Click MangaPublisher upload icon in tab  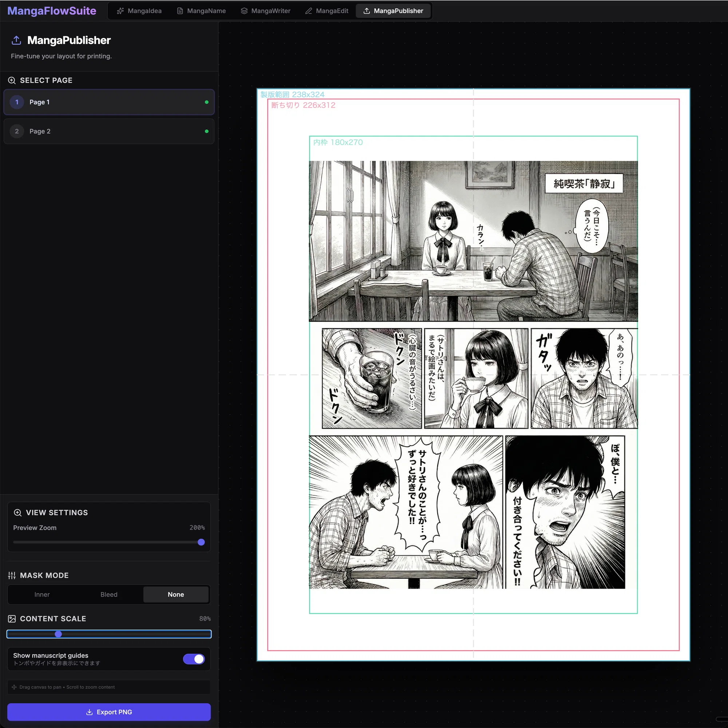(367, 11)
